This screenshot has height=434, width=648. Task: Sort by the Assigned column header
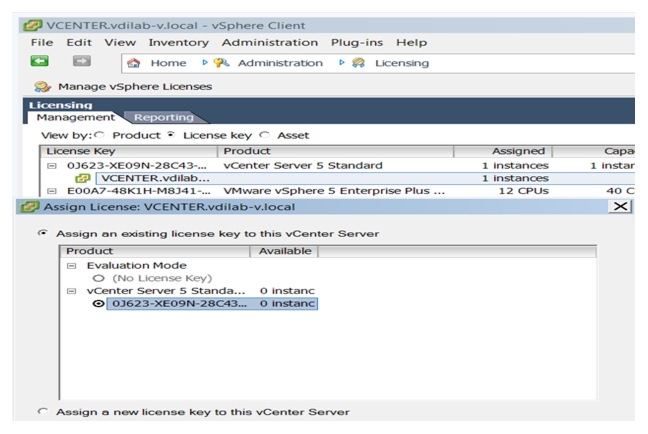coord(503,151)
